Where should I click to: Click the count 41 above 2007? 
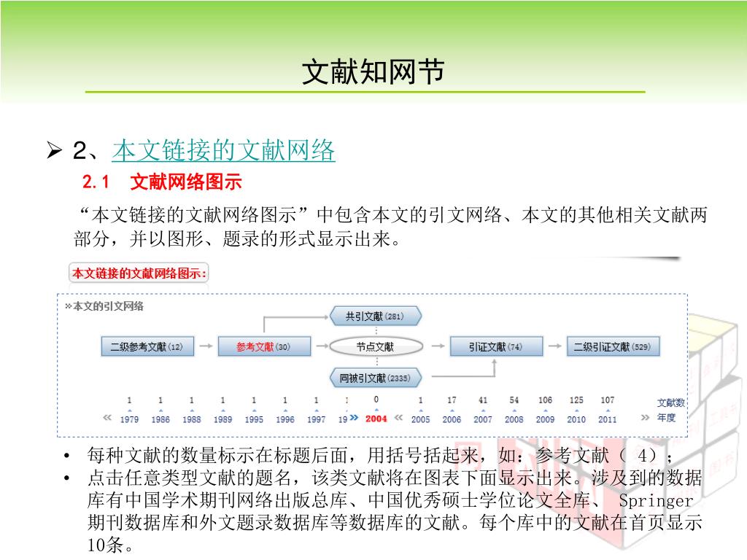[483, 400]
